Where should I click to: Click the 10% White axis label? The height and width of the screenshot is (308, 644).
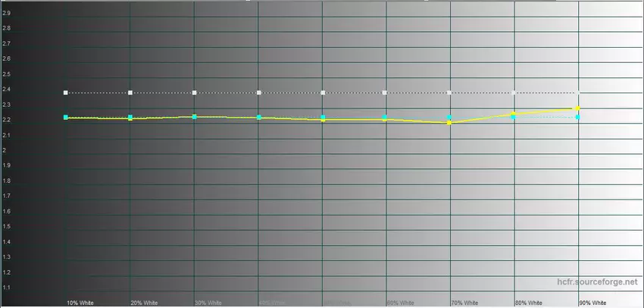[80, 302]
